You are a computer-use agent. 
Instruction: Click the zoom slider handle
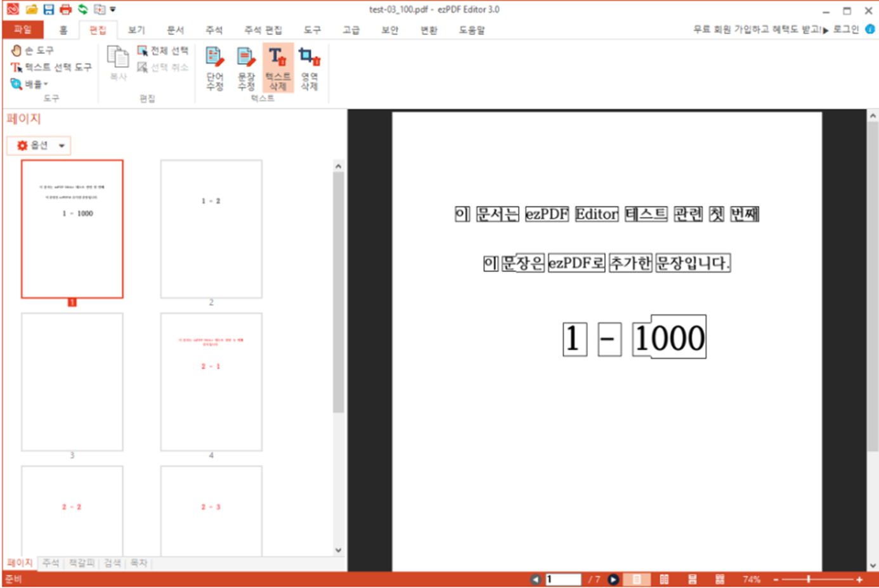808,579
